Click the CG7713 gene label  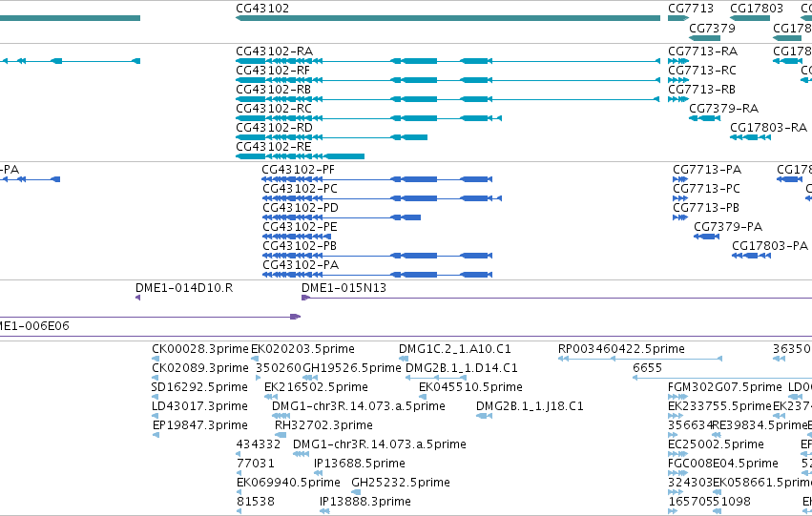690,9
